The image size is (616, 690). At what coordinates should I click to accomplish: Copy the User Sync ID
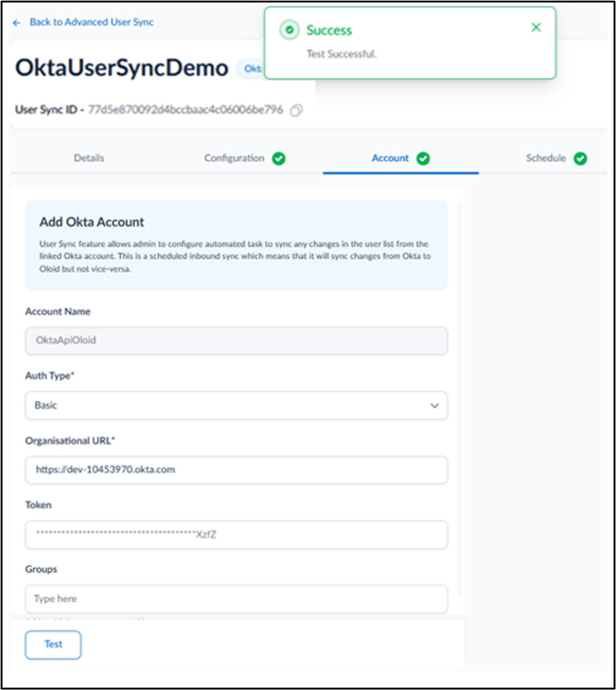296,110
